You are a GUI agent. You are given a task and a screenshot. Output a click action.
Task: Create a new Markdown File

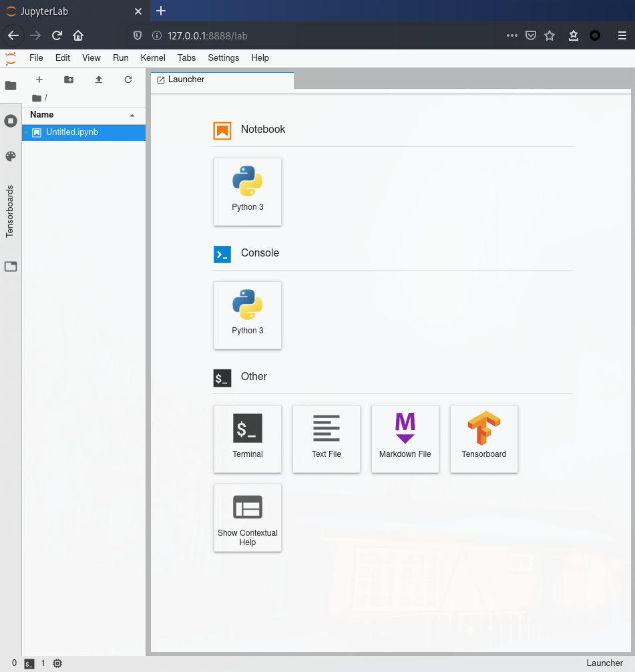[405, 439]
